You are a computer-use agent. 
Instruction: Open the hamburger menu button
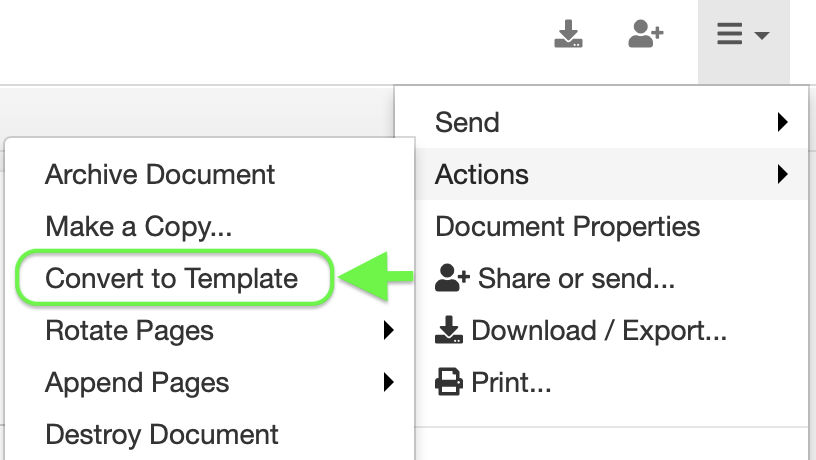[743, 36]
